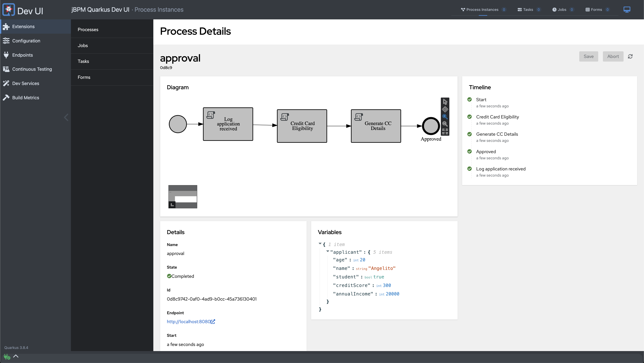Click the Abort button
This screenshot has height=363, width=644.
point(613,56)
